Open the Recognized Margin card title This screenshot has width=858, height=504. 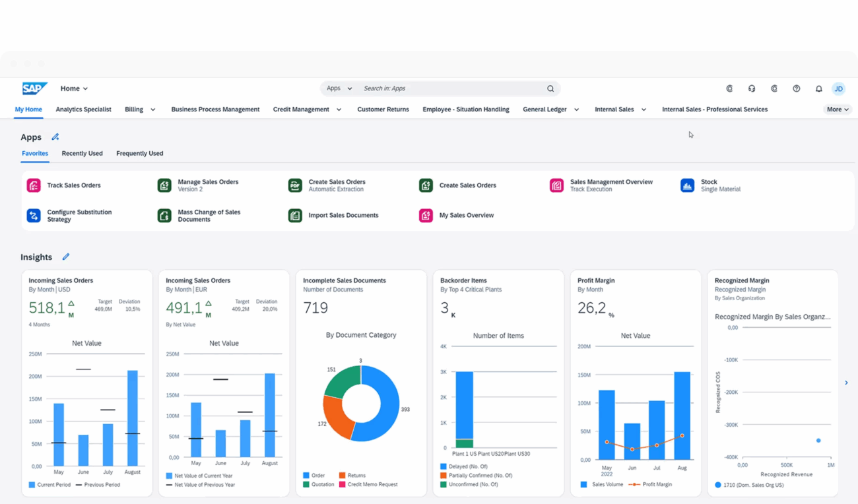pyautogui.click(x=742, y=280)
